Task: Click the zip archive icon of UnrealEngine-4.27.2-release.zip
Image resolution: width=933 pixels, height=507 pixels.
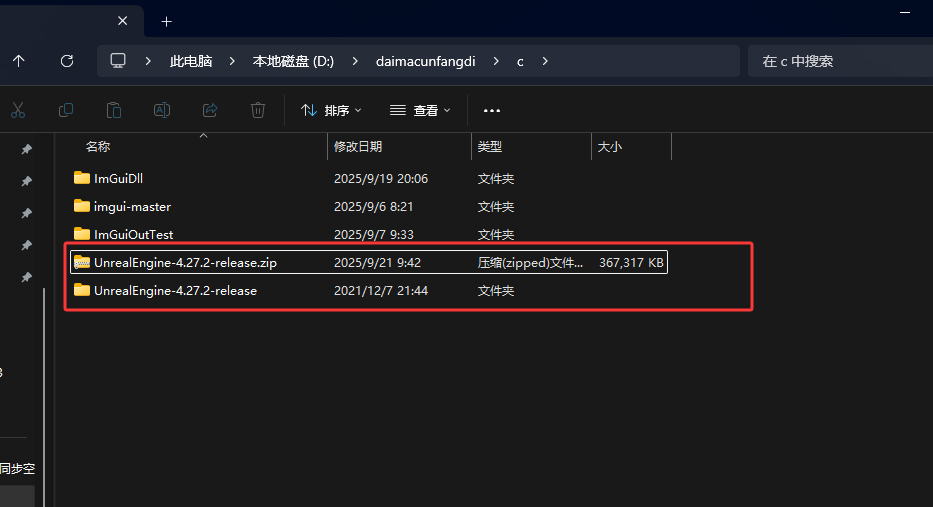Action: click(x=82, y=262)
